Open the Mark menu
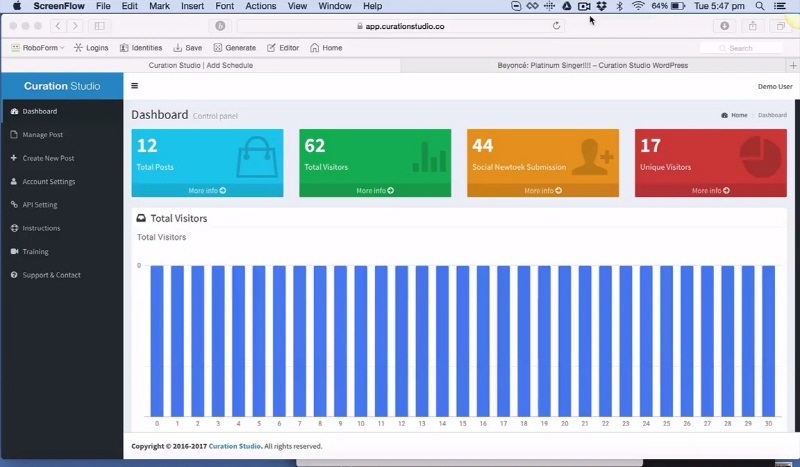This screenshot has width=800, height=467. point(159,6)
